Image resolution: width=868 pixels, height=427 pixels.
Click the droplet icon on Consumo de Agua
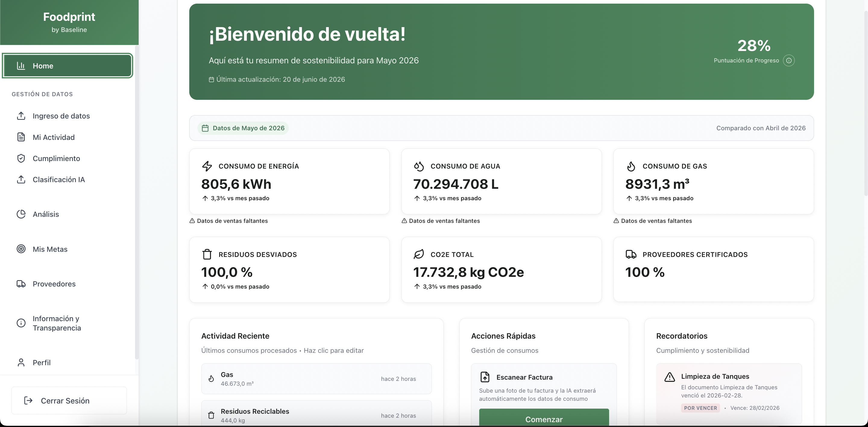[x=419, y=166]
